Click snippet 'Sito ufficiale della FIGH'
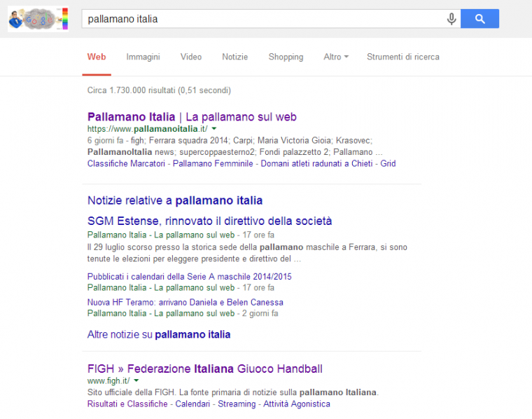The height and width of the screenshot is (419, 532). tap(131, 392)
